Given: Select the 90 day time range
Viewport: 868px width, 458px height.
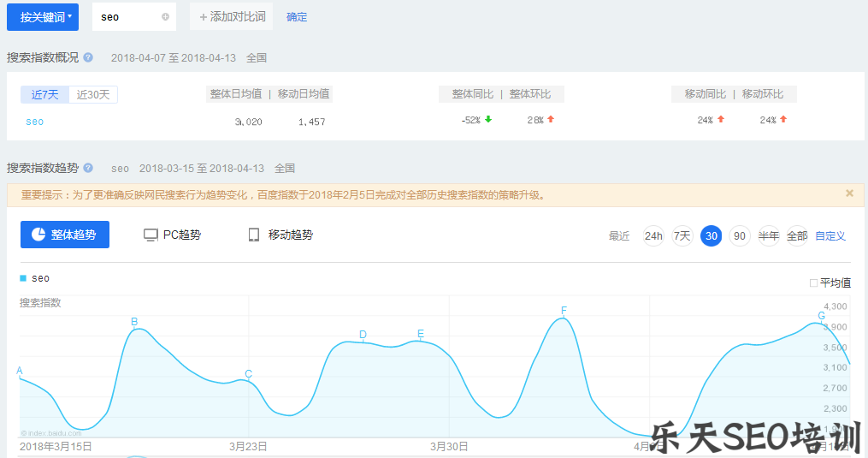Looking at the screenshot, I should 740,236.
